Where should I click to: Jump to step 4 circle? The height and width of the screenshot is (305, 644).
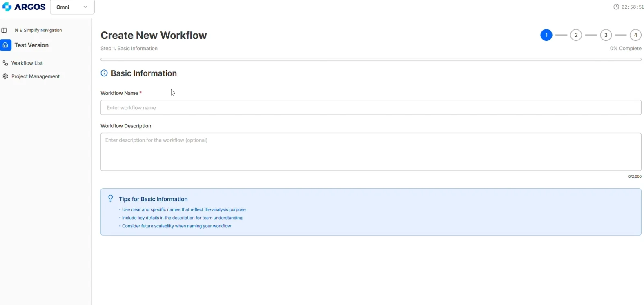point(635,35)
